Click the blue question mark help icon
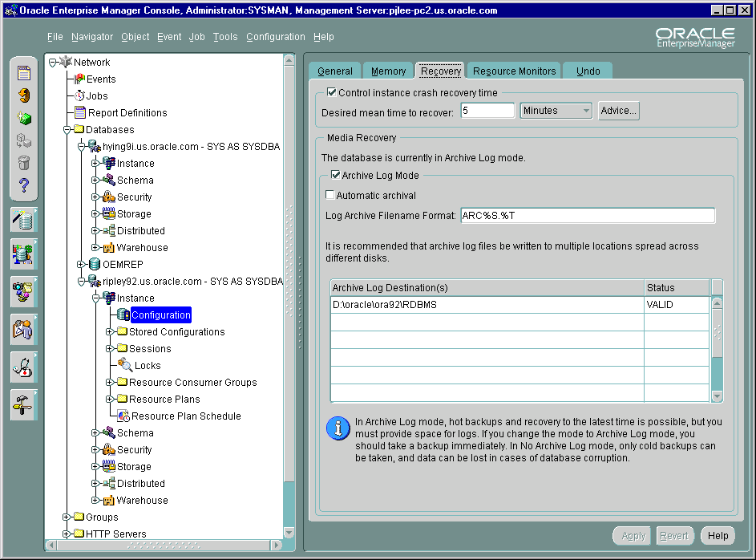Viewport: 756px width, 560px height. (24, 185)
